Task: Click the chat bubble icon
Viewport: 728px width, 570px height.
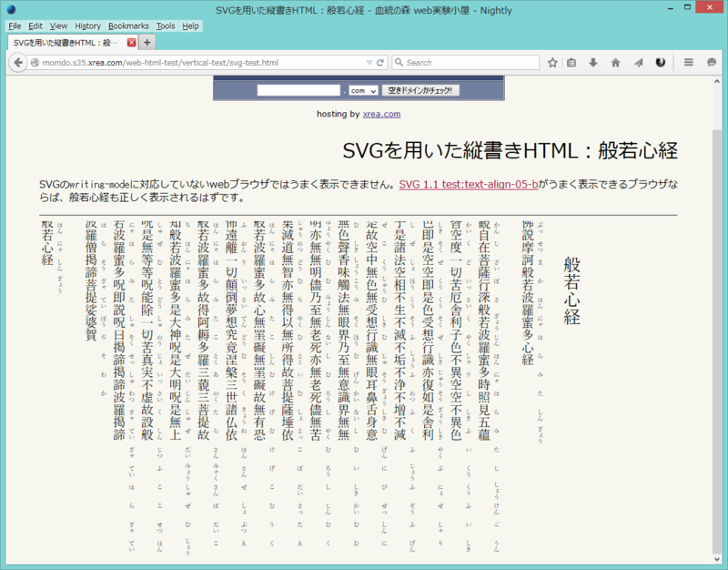Action: [x=712, y=62]
